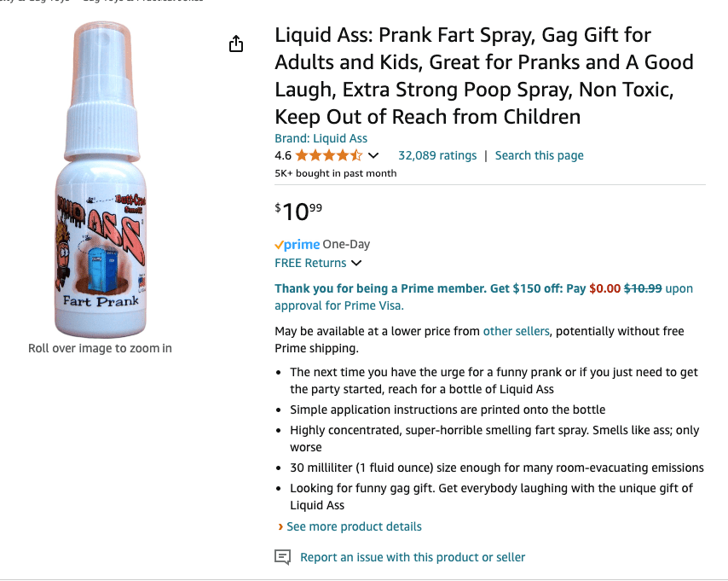The width and height of the screenshot is (728, 581).
Task: Select Report an issue with this product text
Action: pyautogui.click(x=413, y=557)
